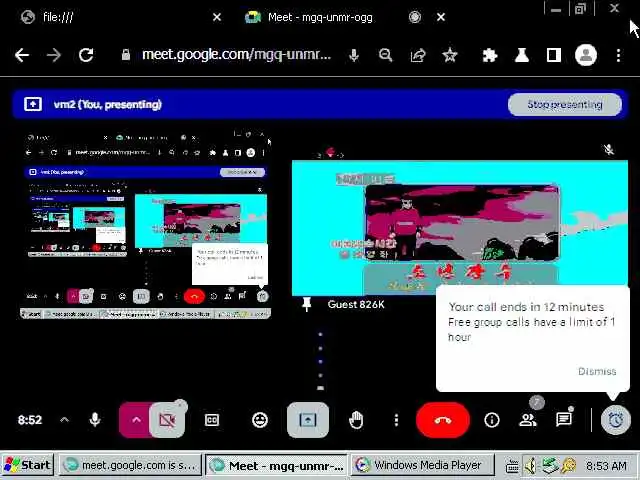
Task: Click the vm2 presentation preview thumbnail
Action: [x=145, y=224]
